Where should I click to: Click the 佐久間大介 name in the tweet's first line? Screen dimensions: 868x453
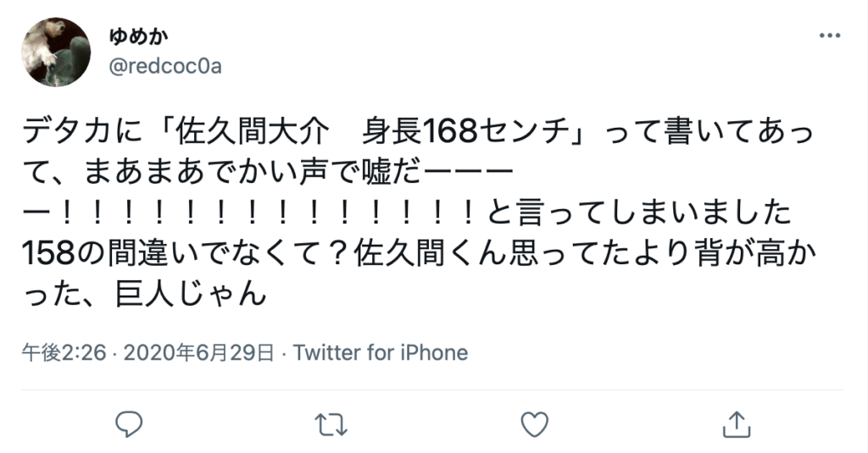pyautogui.click(x=253, y=131)
